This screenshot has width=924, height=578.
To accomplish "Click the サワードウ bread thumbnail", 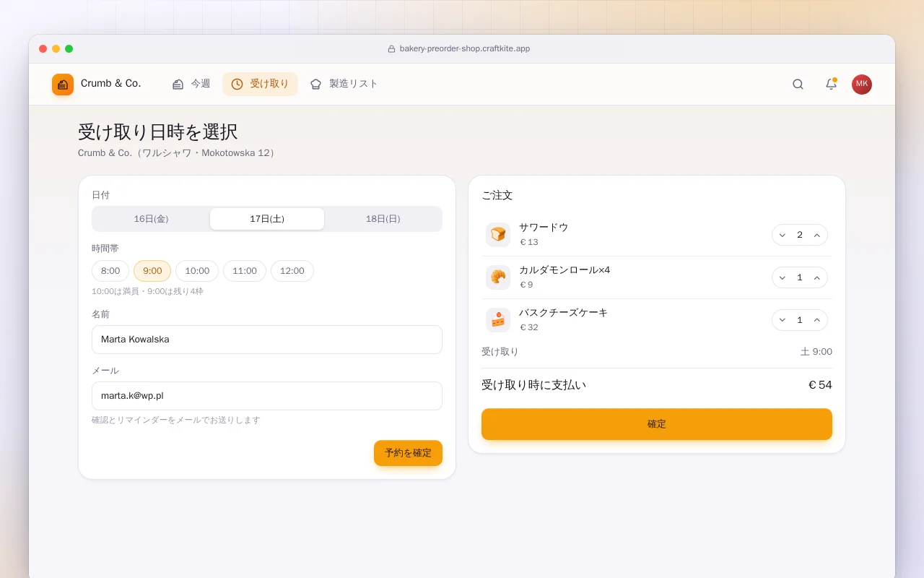I will tap(498, 235).
